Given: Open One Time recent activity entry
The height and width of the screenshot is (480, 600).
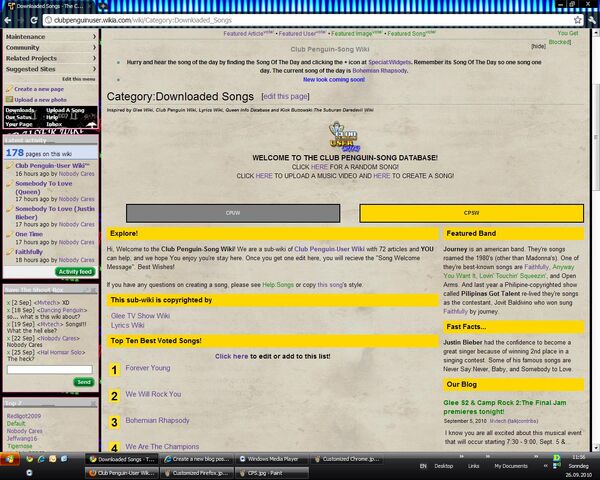Looking at the screenshot, I should click(x=29, y=234).
